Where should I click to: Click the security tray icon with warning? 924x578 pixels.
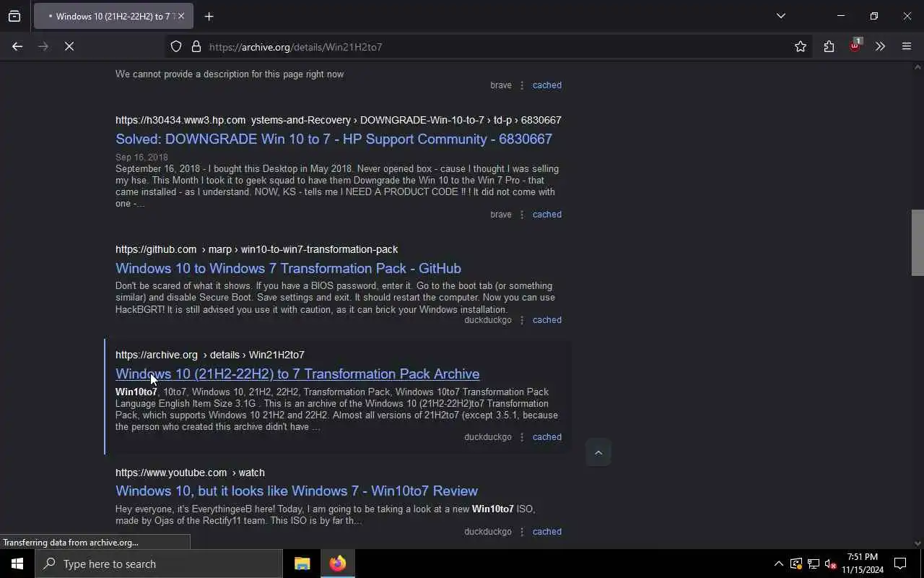point(796,564)
